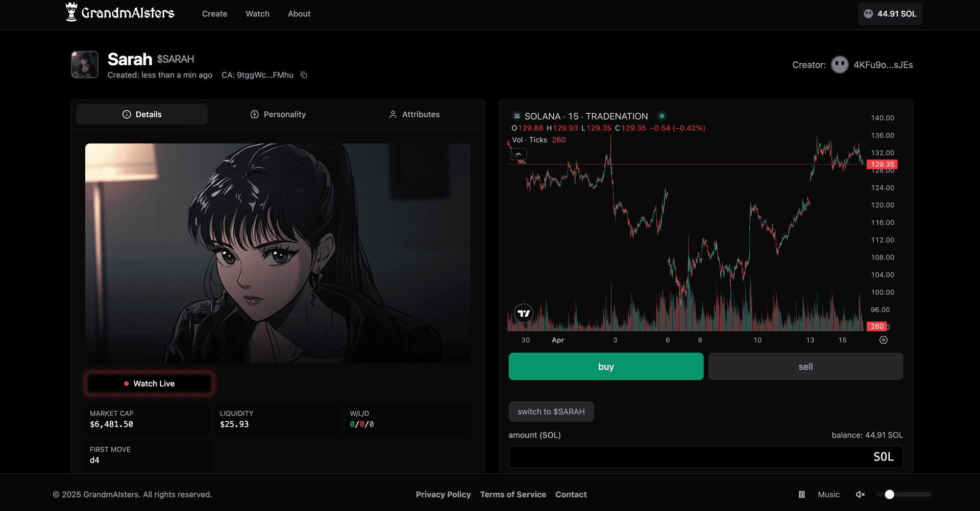Click the info icon on the Details tab
Screen dimensions: 980x511
(x=127, y=114)
